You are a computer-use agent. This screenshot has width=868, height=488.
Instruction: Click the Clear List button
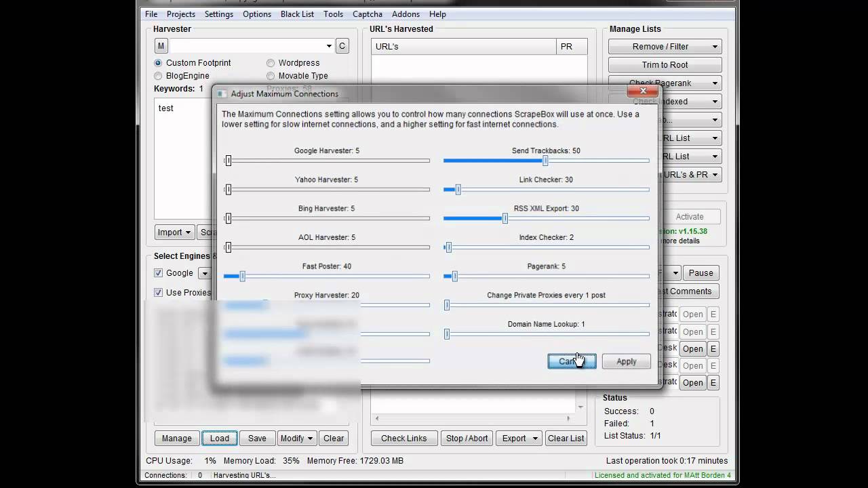(566, 439)
